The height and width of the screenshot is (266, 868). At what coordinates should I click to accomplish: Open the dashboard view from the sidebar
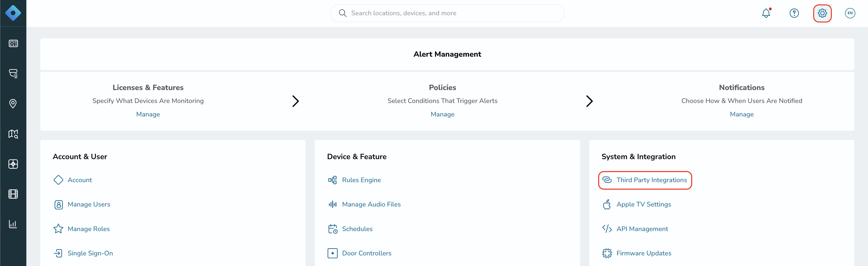pyautogui.click(x=13, y=43)
